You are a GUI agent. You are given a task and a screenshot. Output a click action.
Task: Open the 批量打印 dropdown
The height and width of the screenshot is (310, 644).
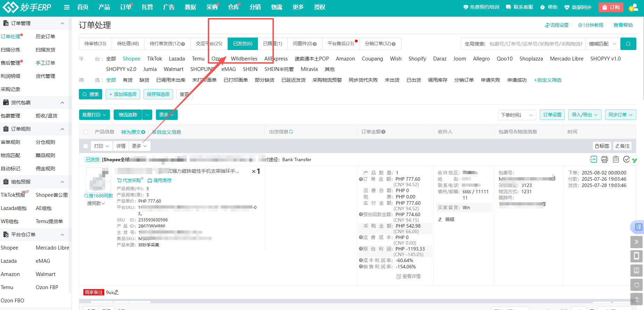[x=95, y=115]
